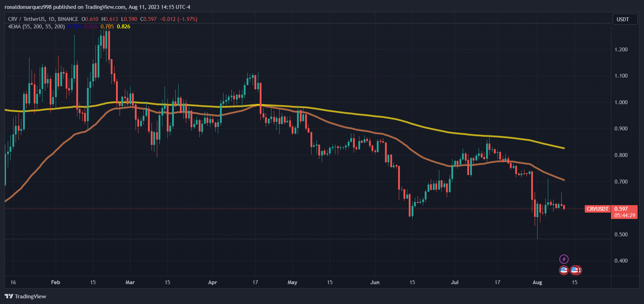
Task: Click the high price value H0.613
Action: (110, 19)
